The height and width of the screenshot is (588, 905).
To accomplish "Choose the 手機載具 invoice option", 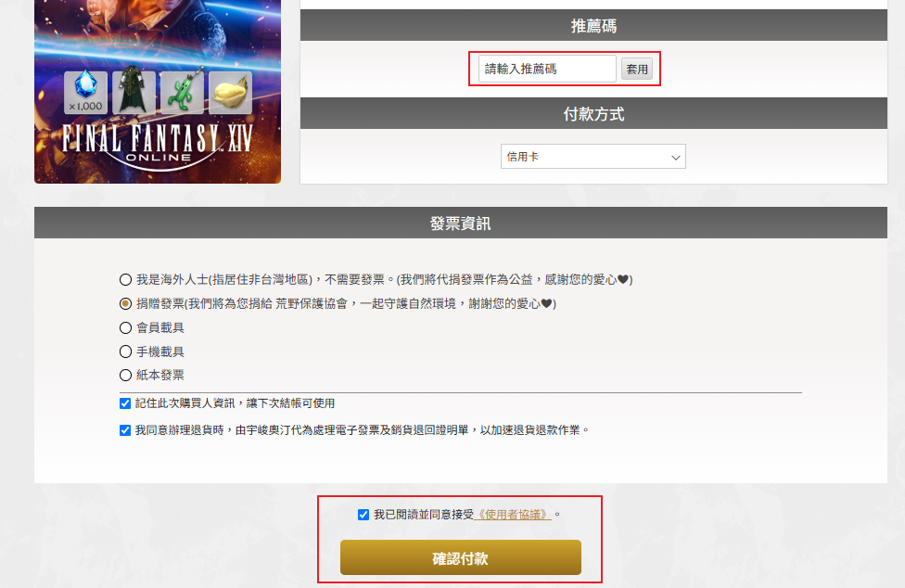I will click(x=126, y=352).
